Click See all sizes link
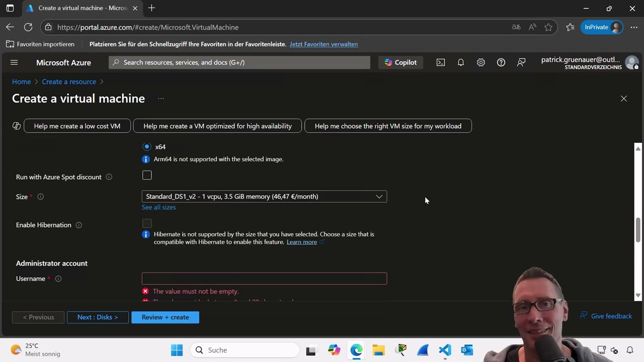The height and width of the screenshot is (362, 644). point(158,207)
